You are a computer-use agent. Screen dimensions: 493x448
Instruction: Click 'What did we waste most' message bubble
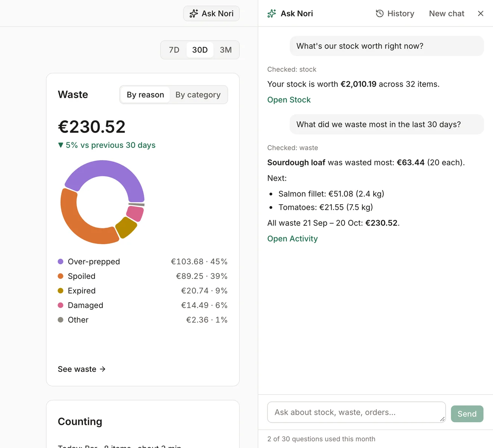[387, 124]
